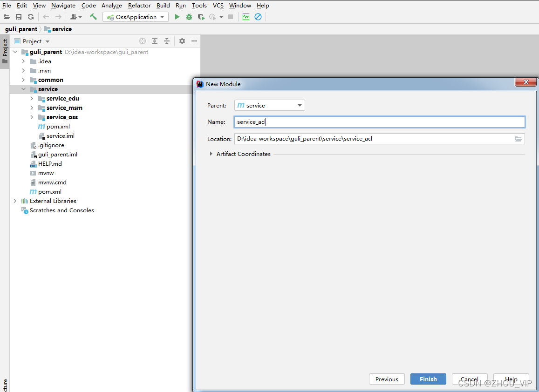
Task: Expand the .idea folder node
Action: coord(23,61)
